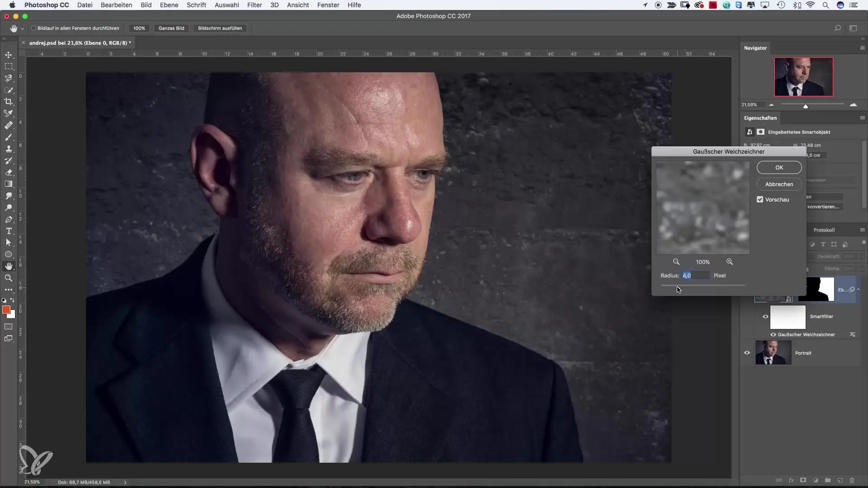
Task: Toggle Quick Mask mode
Action: point(9,326)
